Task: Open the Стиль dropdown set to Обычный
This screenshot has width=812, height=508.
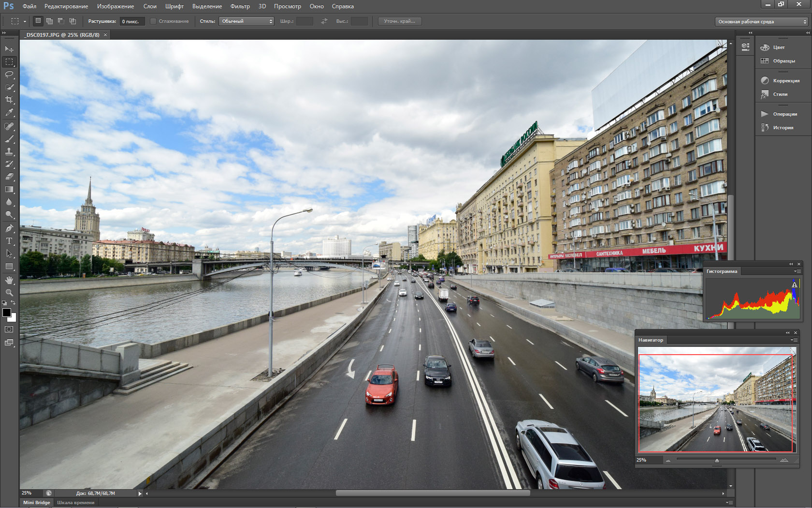Action: (246, 21)
